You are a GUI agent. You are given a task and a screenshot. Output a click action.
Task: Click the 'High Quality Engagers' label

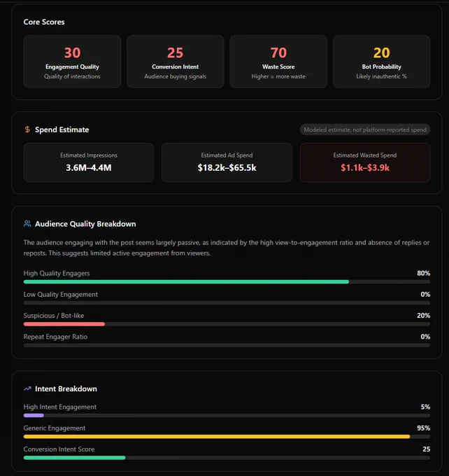point(57,273)
